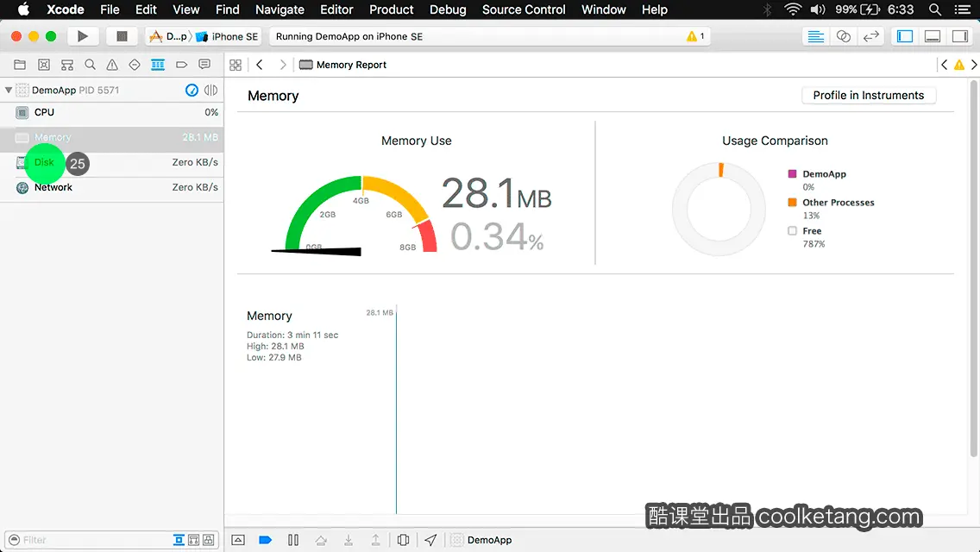Choose iPhone SE run destination
The height and width of the screenshot is (552, 980).
[x=227, y=36]
